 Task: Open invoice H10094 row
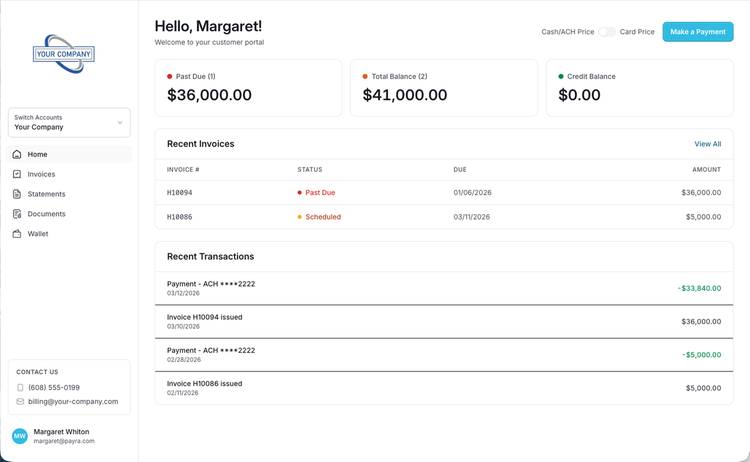click(x=444, y=193)
